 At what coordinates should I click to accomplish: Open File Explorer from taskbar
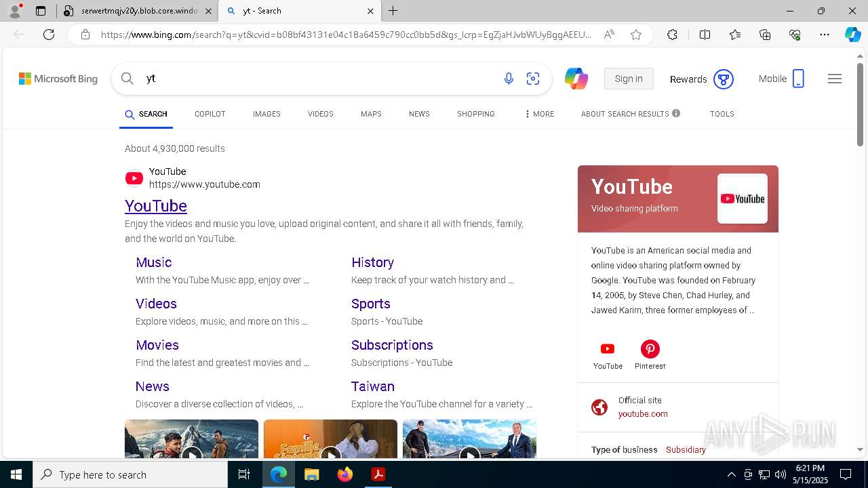point(311,474)
